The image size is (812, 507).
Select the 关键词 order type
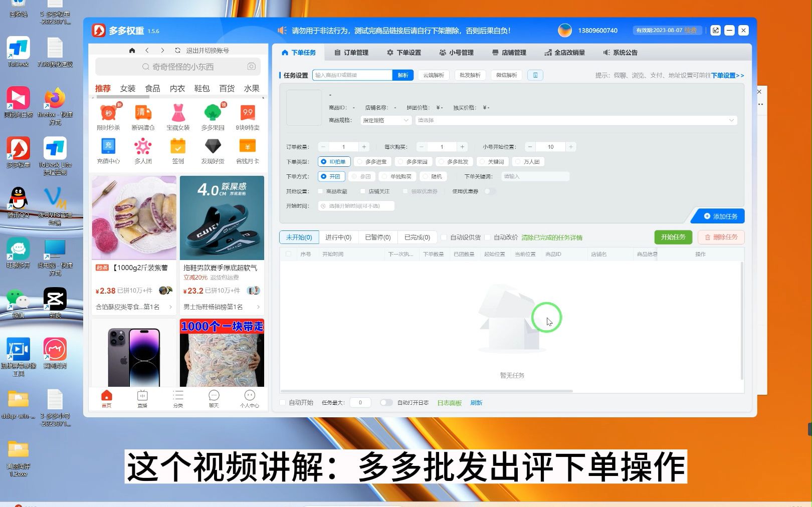492,162
